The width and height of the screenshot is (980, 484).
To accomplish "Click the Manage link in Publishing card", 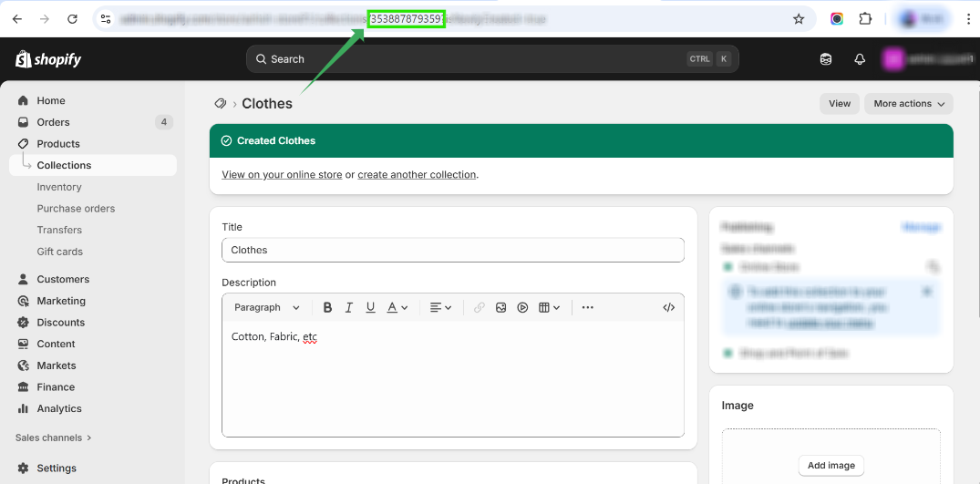I will [x=922, y=227].
